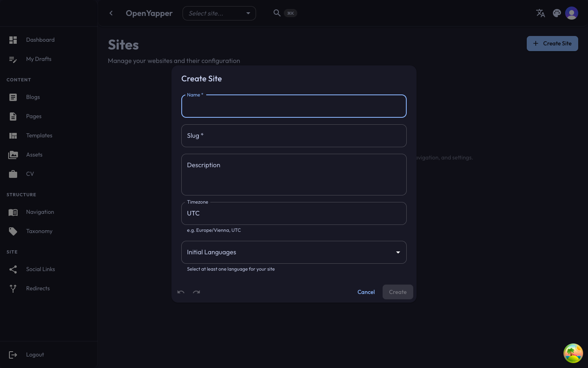This screenshot has width=588, height=368.
Task: Cancel the Create Site dialog
Action: pyautogui.click(x=366, y=292)
